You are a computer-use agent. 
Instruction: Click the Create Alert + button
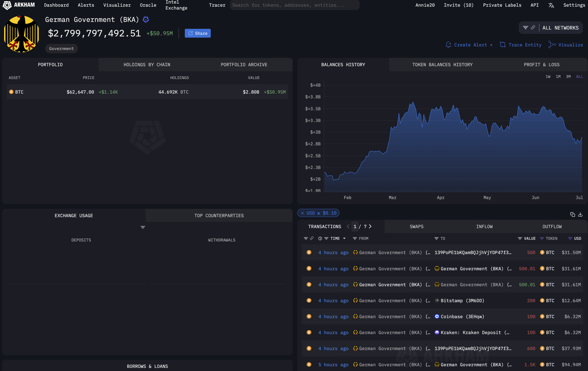point(469,45)
